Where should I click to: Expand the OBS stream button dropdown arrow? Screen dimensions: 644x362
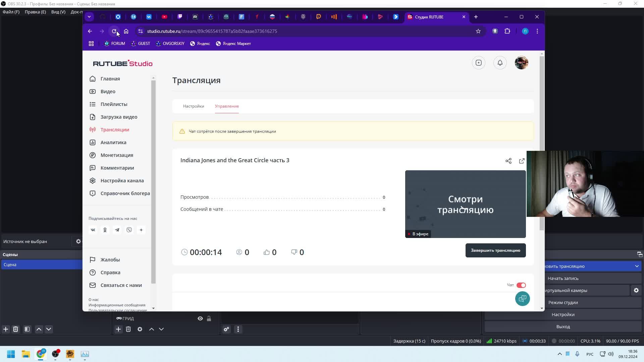point(637,266)
